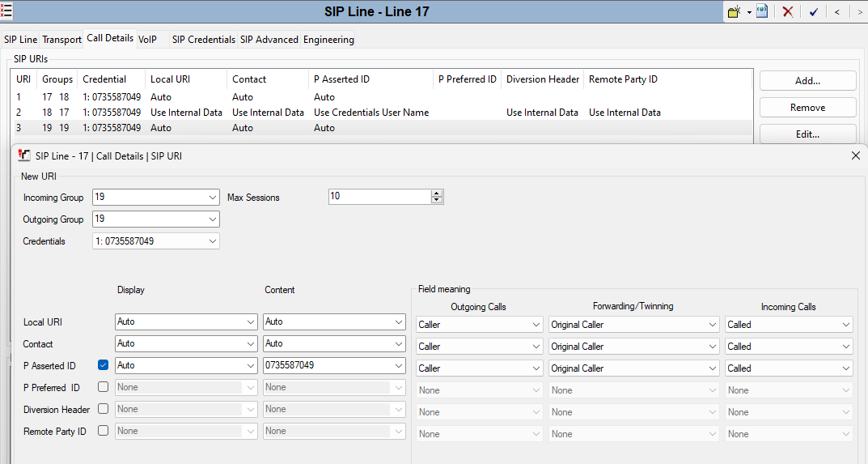Screen dimensions: 868x464
Task: Select URI row 2 in SIP URIs list
Action: point(383,112)
